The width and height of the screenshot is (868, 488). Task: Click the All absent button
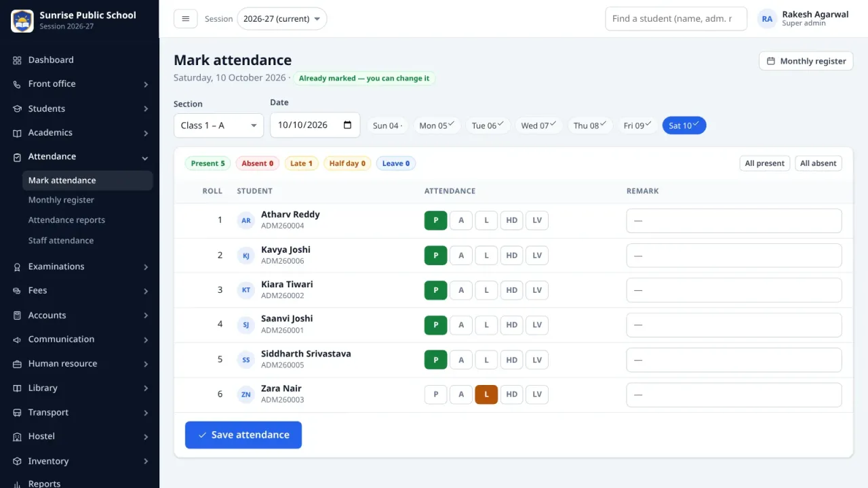(x=818, y=163)
